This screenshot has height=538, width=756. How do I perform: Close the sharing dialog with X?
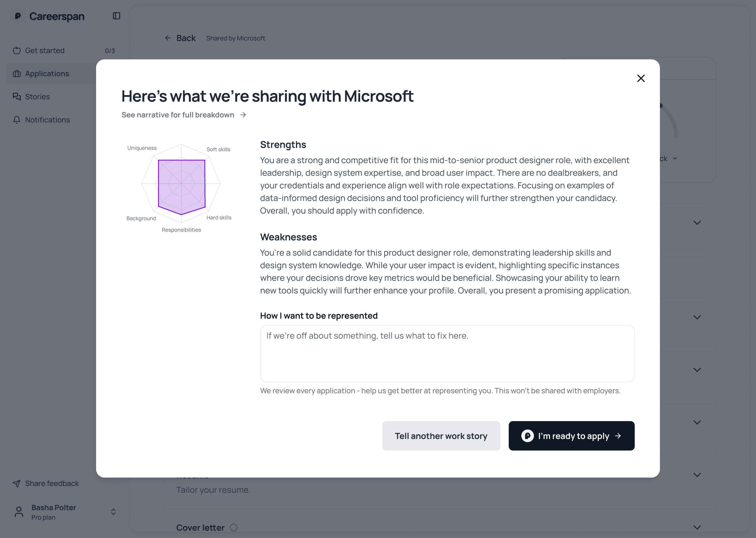(x=641, y=79)
